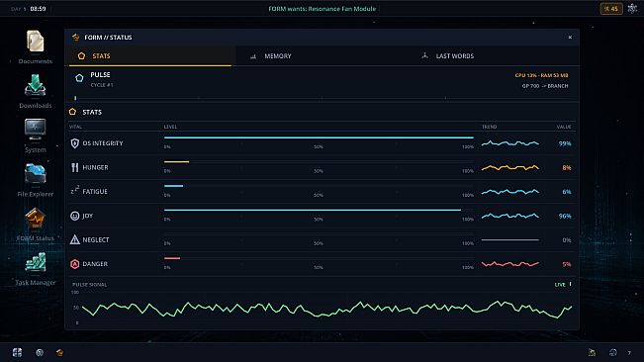Click the PULSE cycle progress marker
The image size is (644, 362).
[x=75, y=98]
